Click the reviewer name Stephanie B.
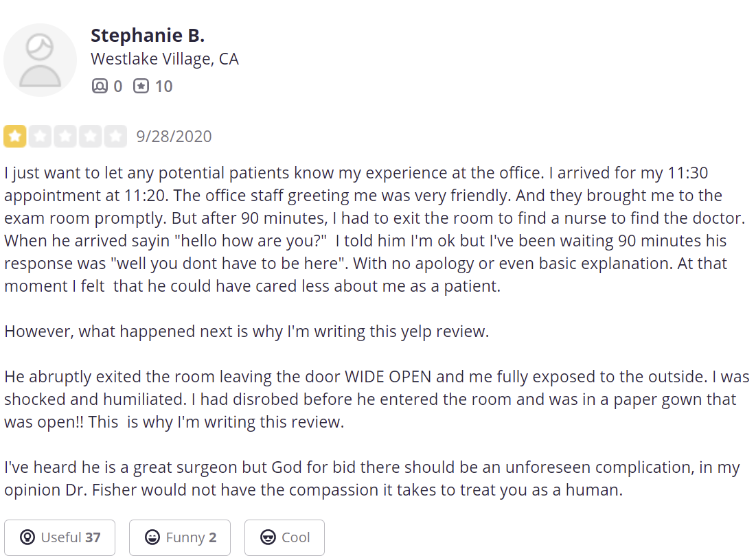 coord(148,36)
